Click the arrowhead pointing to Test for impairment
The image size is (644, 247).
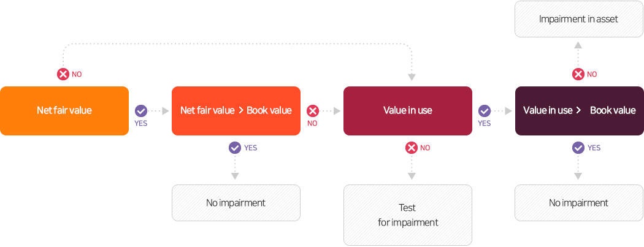412,176
